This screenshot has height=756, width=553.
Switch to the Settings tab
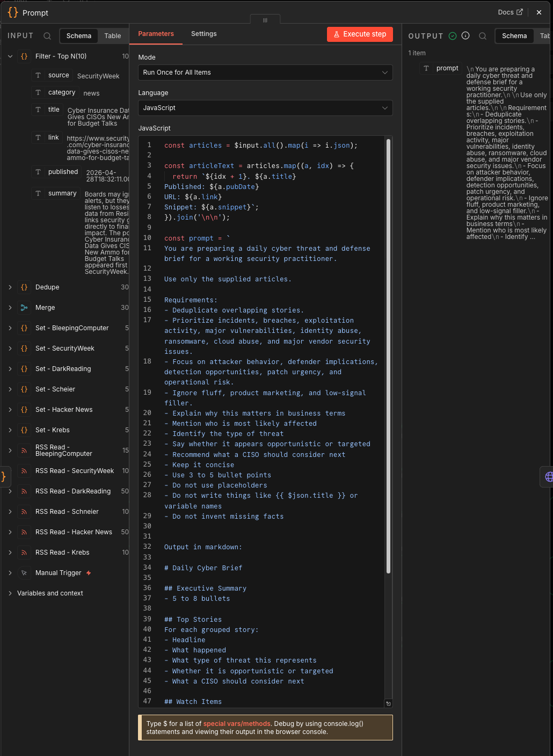pyautogui.click(x=203, y=33)
